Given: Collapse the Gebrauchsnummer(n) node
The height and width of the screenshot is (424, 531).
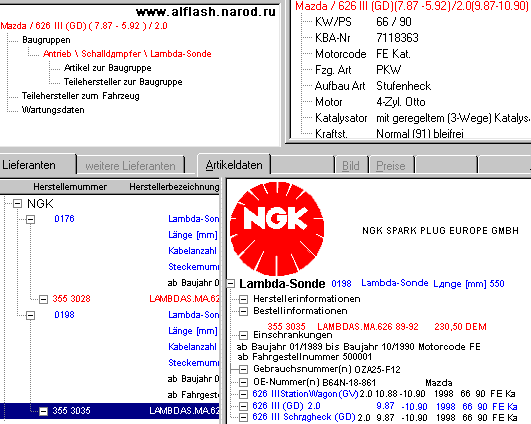Looking at the screenshot, I should point(243,369).
